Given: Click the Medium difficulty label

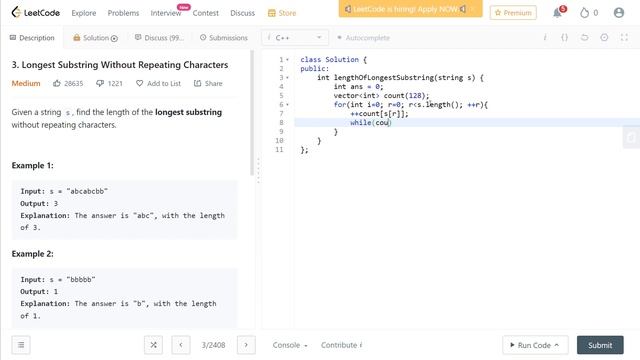Looking at the screenshot, I should 26,83.
